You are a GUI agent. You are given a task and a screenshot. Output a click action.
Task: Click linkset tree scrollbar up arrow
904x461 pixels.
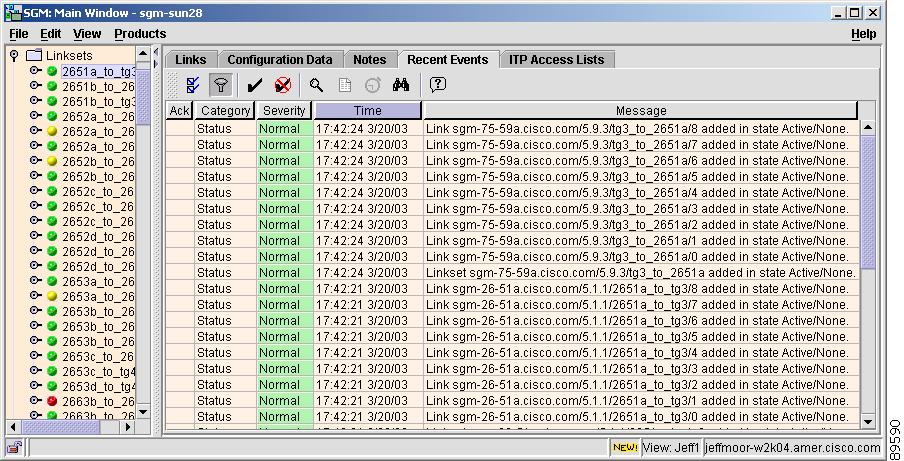point(143,54)
